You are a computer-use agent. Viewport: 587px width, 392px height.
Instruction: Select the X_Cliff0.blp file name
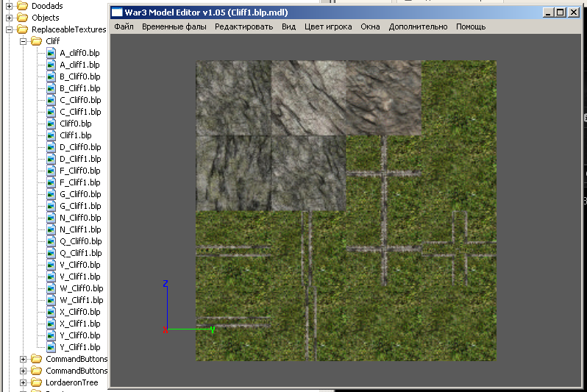click(x=80, y=312)
